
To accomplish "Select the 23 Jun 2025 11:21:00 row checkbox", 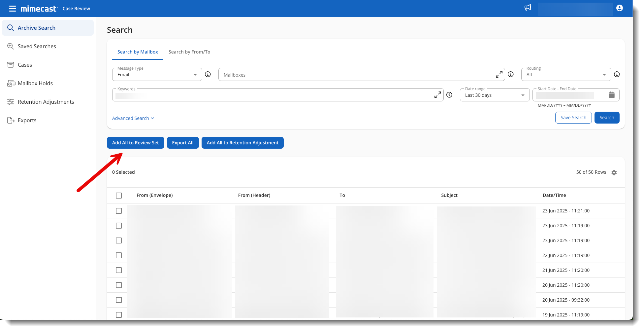I will pyautogui.click(x=119, y=211).
